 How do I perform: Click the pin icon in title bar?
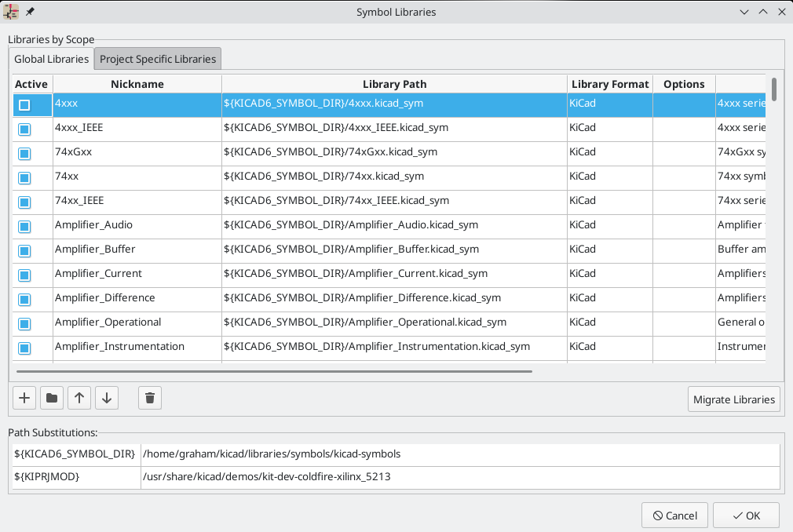[x=30, y=12]
